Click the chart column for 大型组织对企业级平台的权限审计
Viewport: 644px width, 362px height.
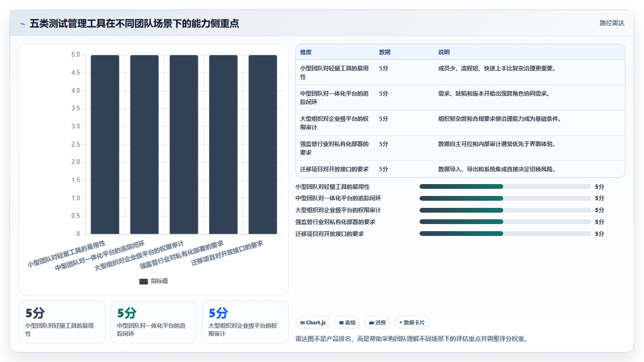point(184,145)
